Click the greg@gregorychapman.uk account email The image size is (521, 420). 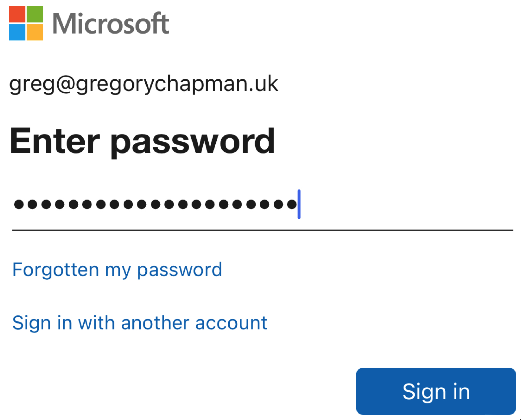(x=144, y=84)
